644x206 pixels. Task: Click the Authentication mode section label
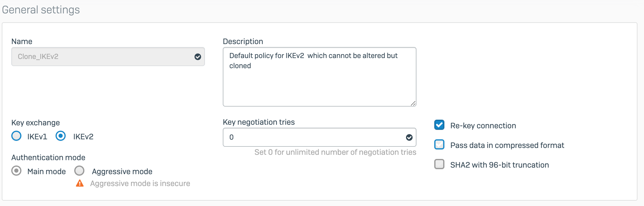[48, 157]
